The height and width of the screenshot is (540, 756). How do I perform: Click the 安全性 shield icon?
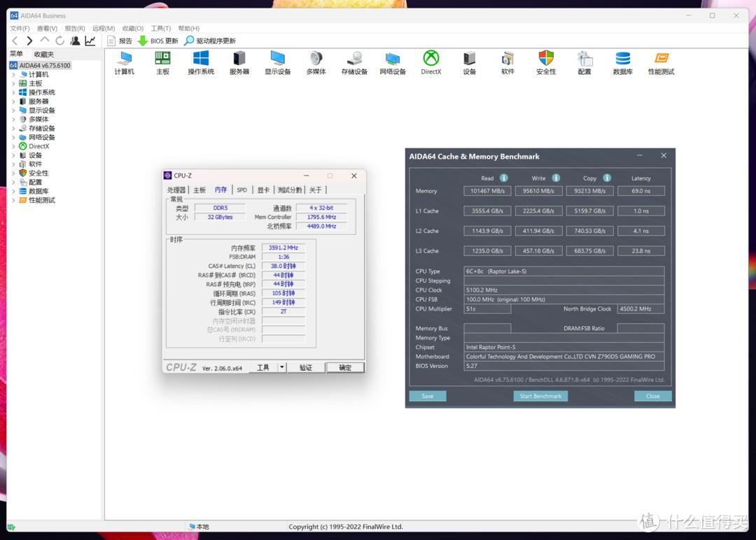click(x=546, y=63)
